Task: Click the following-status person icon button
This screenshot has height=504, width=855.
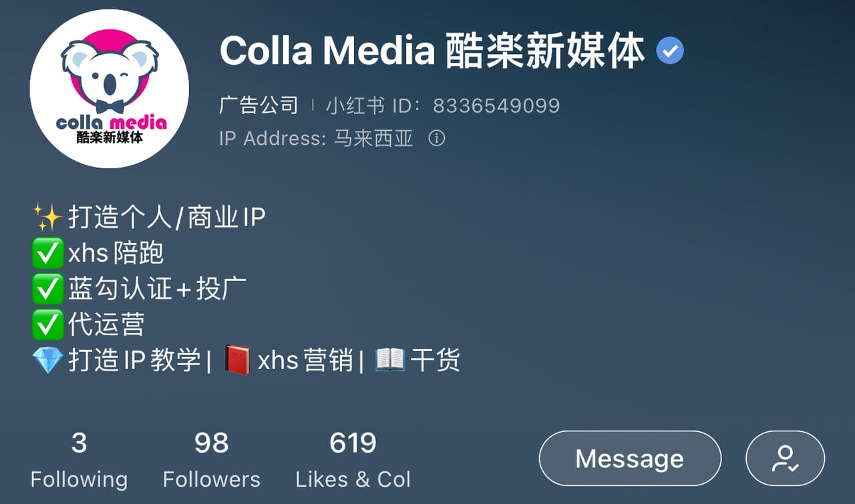Action: 785,458
